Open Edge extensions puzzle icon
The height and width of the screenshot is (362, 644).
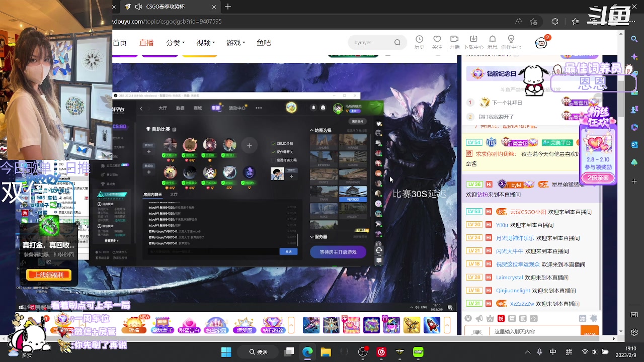point(555,22)
